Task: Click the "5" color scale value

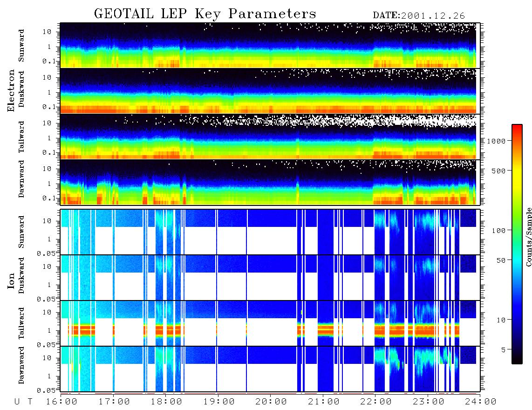Action: tap(503, 350)
